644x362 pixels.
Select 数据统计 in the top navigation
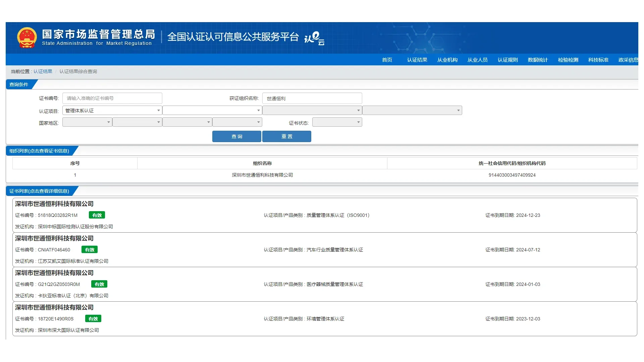[538, 60]
